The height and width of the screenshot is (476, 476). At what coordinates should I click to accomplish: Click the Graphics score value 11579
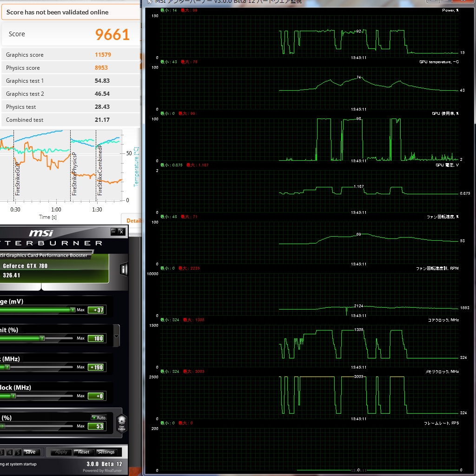tap(103, 55)
